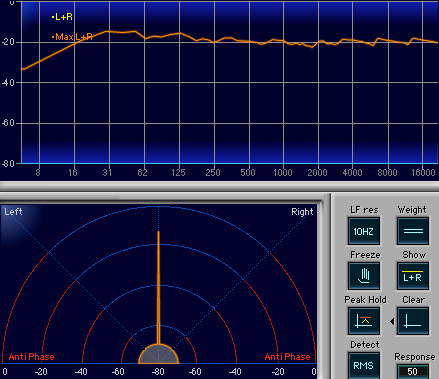Click the Right label in the phase meter
This screenshot has width=439, height=379.
[x=302, y=212]
